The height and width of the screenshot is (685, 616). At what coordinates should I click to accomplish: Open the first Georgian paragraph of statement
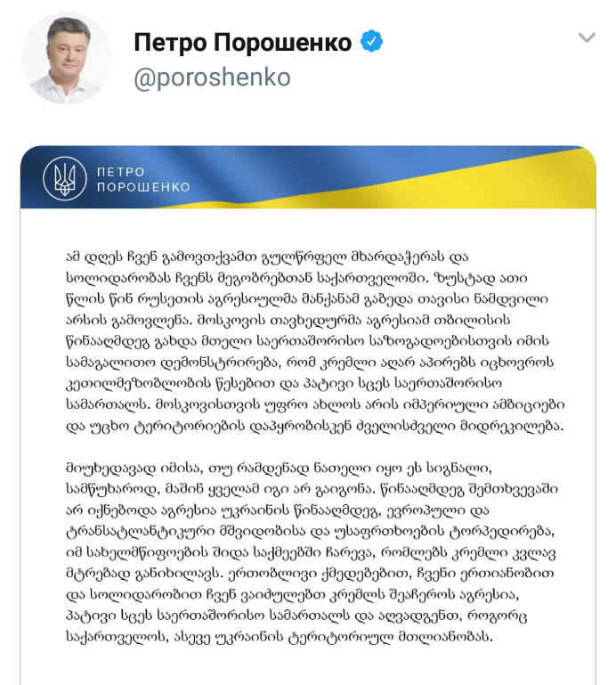[x=315, y=341]
